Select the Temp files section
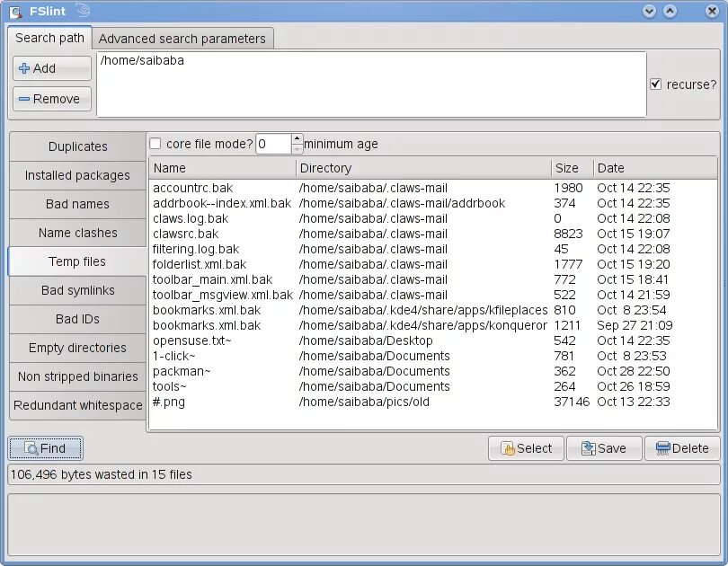This screenshot has width=728, height=566. [77, 261]
